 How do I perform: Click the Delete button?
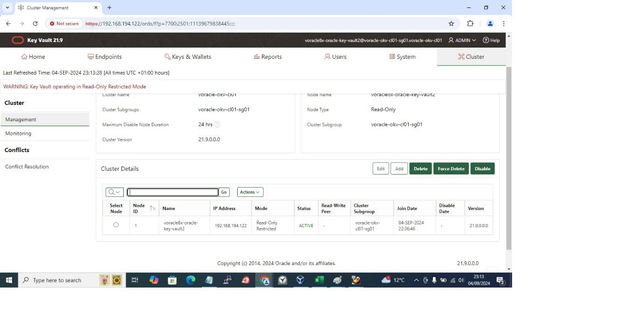coord(420,169)
